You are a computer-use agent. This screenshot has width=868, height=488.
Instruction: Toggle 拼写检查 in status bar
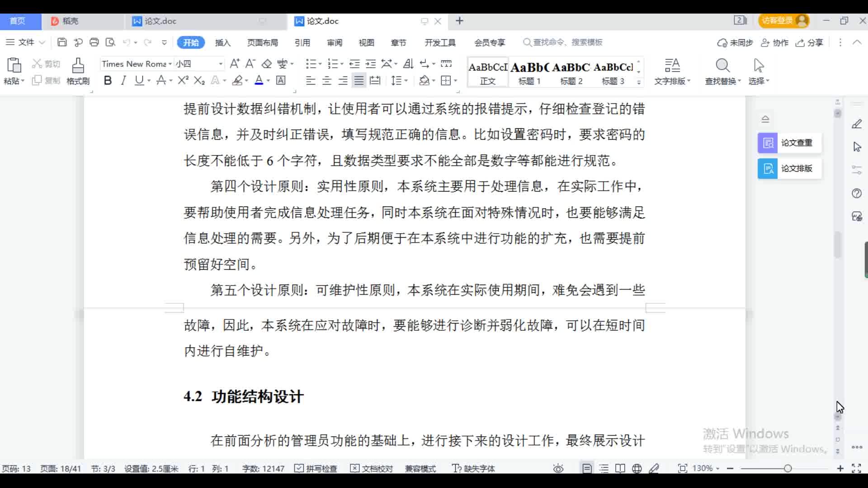(x=316, y=469)
